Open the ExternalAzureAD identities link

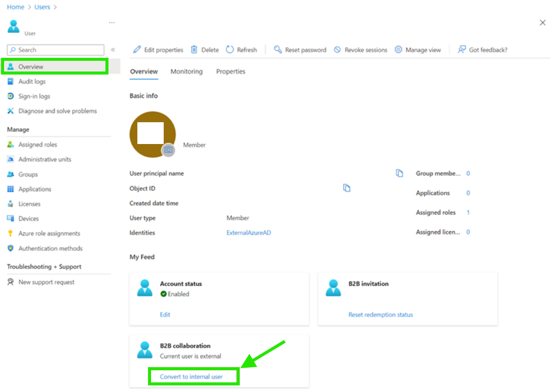pos(249,233)
